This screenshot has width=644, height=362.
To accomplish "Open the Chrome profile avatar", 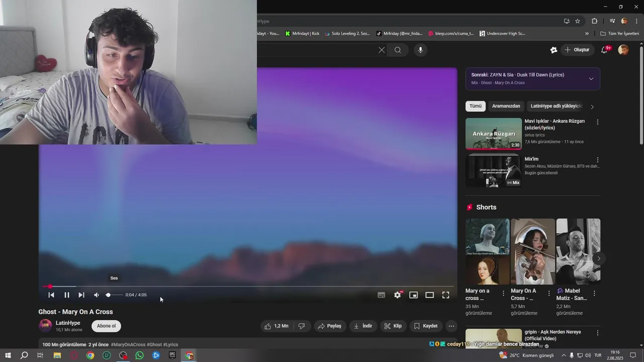I will (624, 21).
